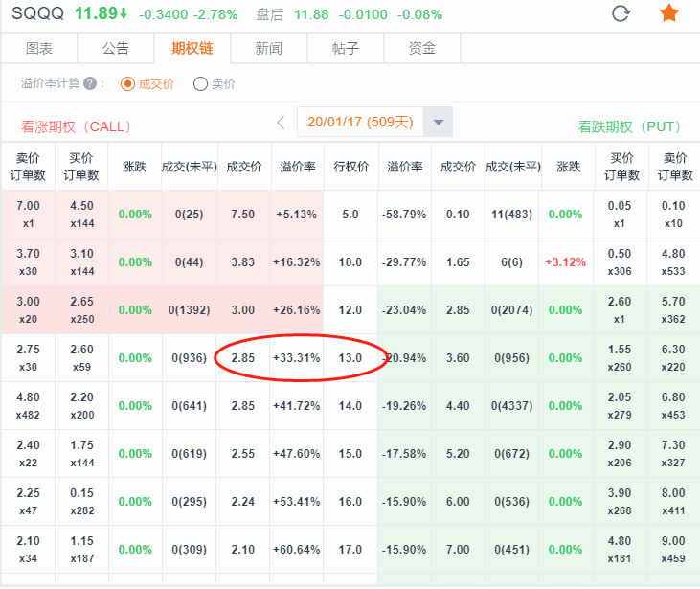Viewport: 700px width, 589px height.
Task: Select strike price 17.0 cell
Action: coord(350,550)
